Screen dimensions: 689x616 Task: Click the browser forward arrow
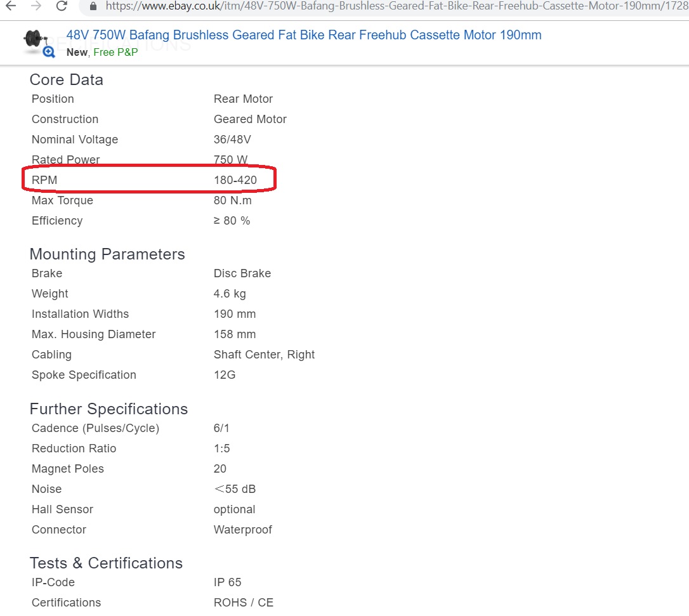pyautogui.click(x=36, y=6)
